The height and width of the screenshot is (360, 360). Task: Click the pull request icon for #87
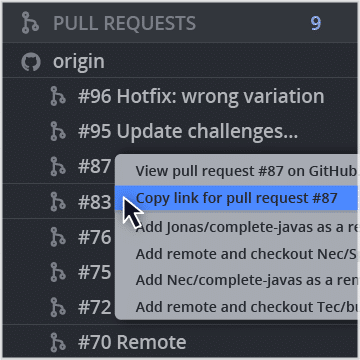[x=58, y=166]
